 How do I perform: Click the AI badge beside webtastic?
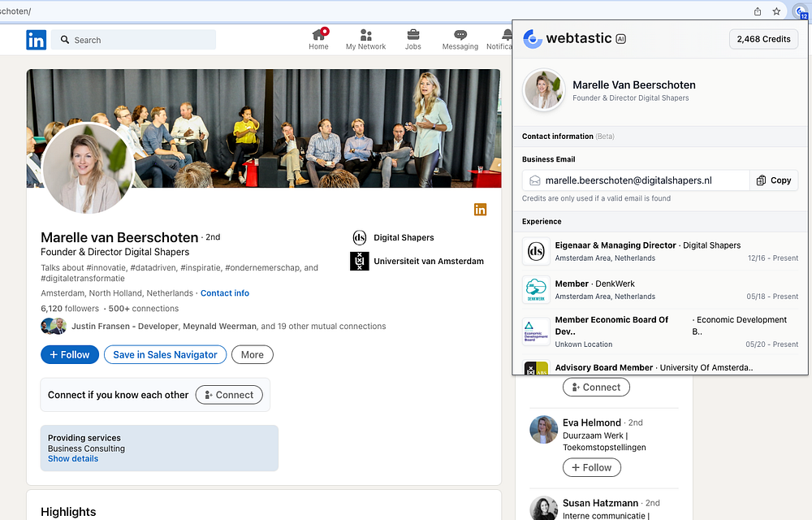[x=620, y=39]
